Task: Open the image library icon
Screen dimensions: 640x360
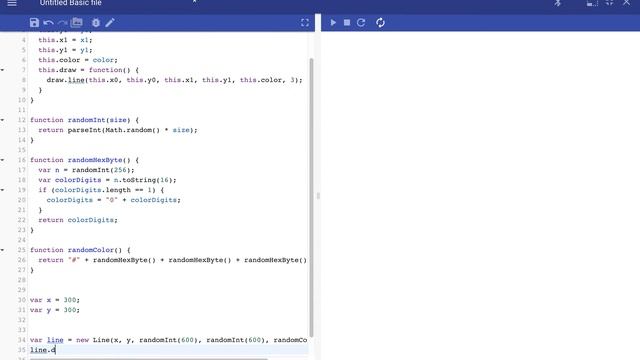Action: point(76,22)
